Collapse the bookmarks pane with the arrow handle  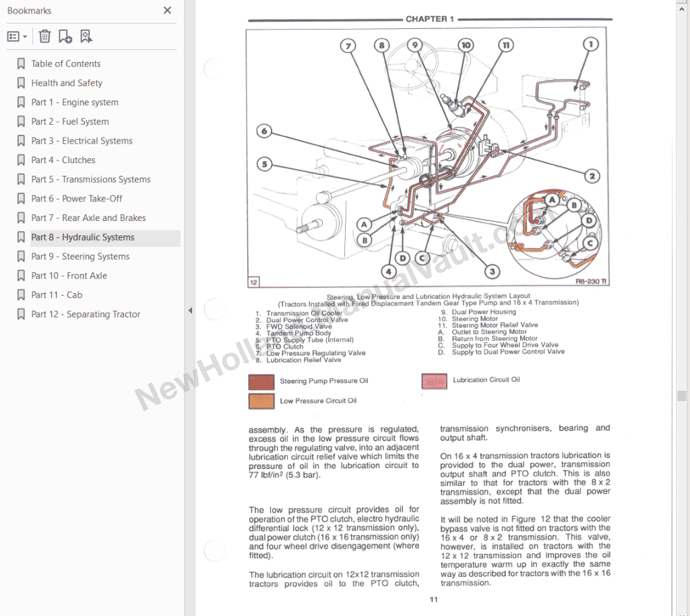[x=190, y=310]
